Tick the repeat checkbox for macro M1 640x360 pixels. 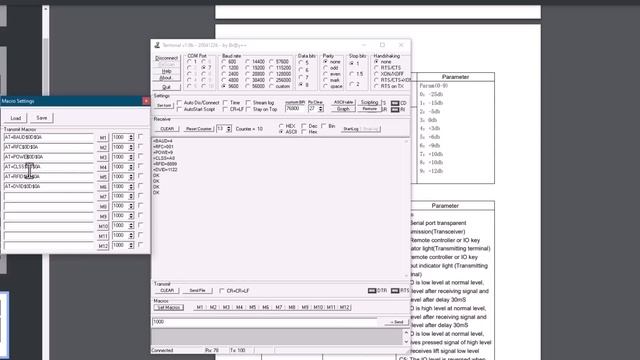pyautogui.click(x=140, y=137)
